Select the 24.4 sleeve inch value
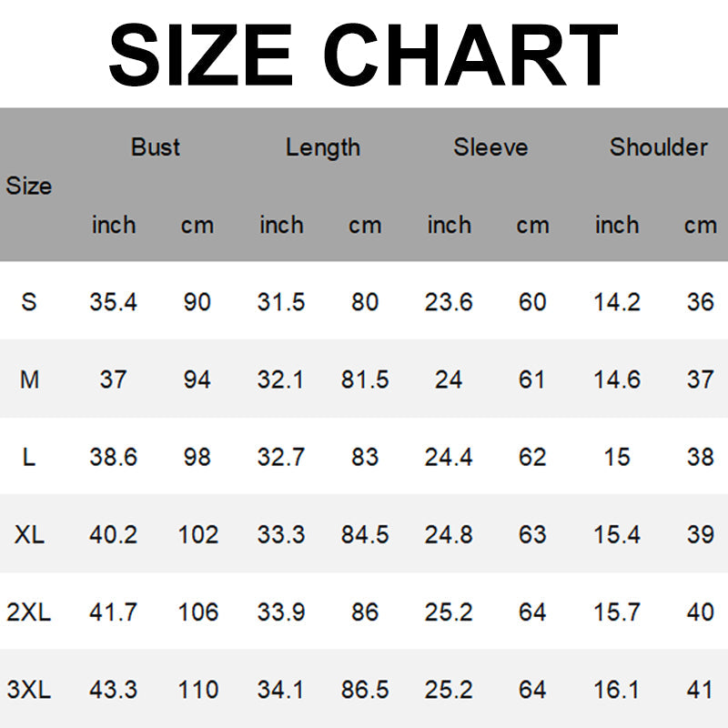 click(x=449, y=457)
